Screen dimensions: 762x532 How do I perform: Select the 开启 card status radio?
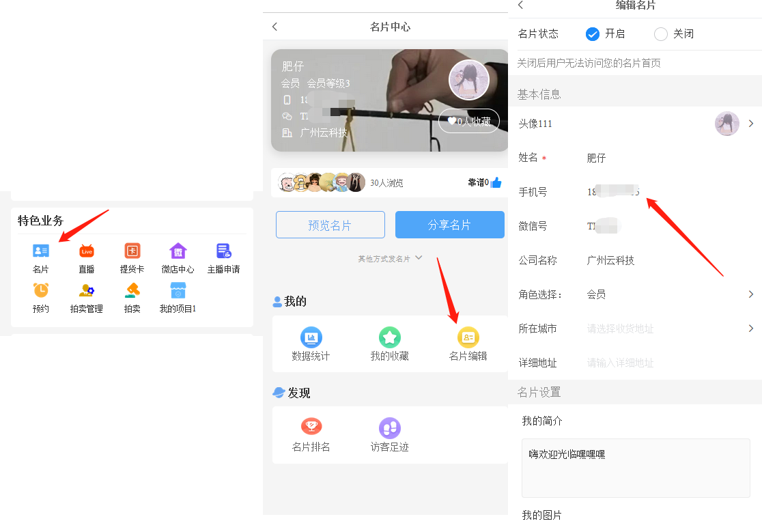pos(593,33)
